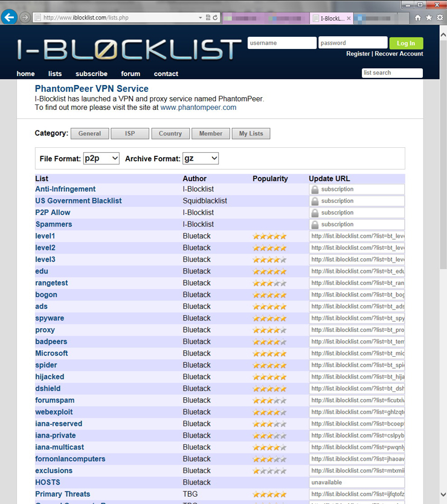Switch to the I-BlockL... tab
Screen dimensions: 447x504
click(331, 18)
